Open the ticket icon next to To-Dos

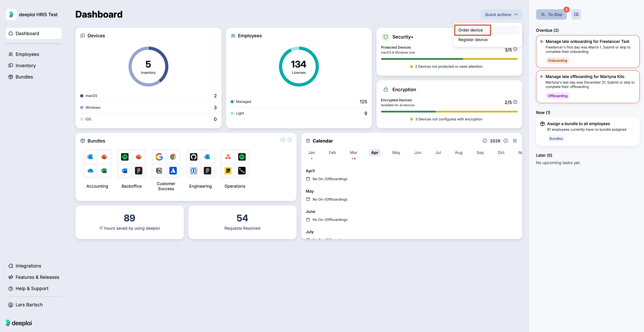point(576,15)
